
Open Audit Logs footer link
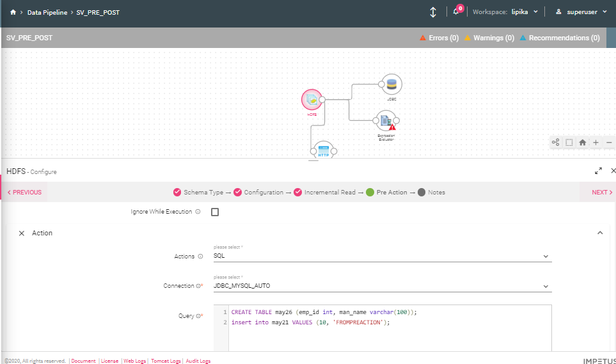(198, 361)
